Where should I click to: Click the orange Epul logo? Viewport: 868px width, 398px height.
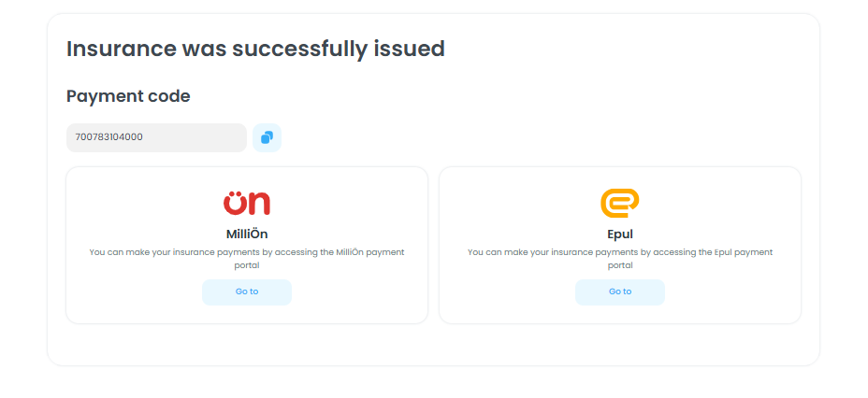(x=620, y=203)
